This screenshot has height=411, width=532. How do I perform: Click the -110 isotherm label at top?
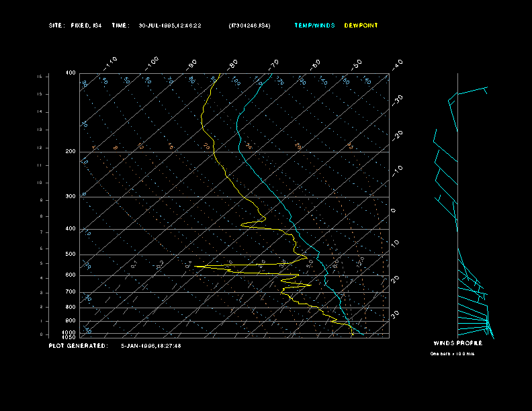[110, 63]
